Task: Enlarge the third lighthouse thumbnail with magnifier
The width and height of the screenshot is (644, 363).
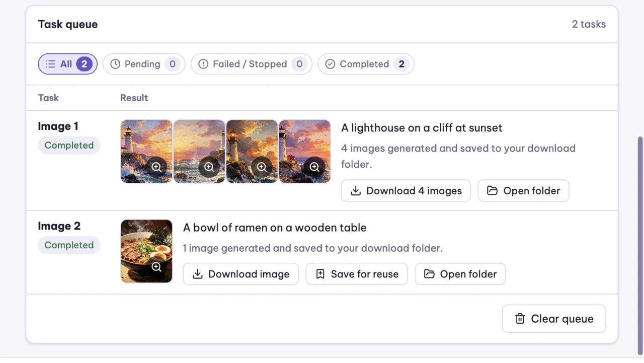Action: tap(262, 167)
